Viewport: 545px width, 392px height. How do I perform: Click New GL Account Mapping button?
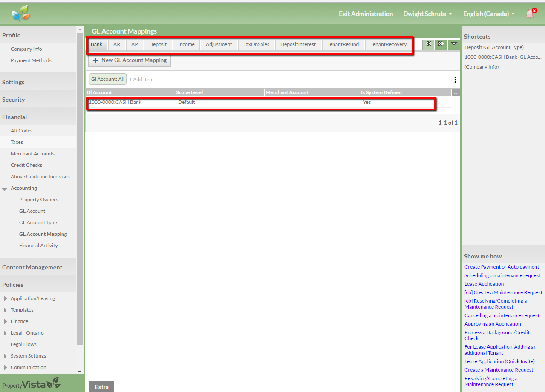click(x=130, y=60)
